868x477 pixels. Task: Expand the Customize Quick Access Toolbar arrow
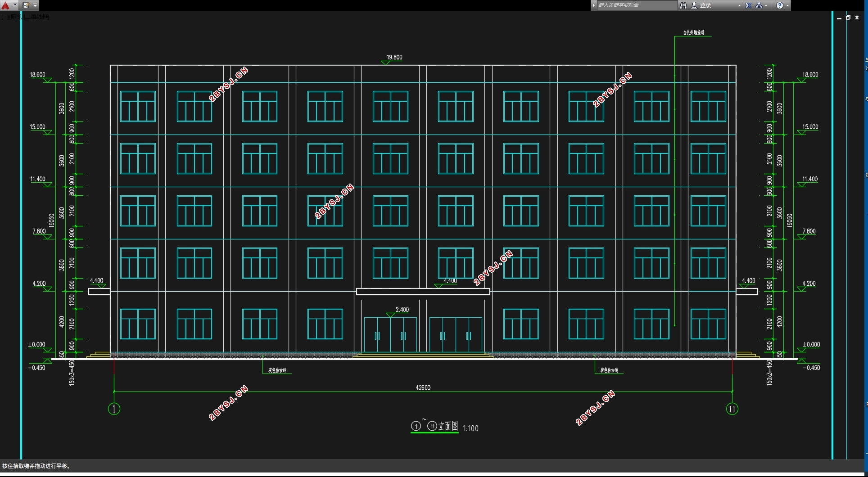click(35, 5)
